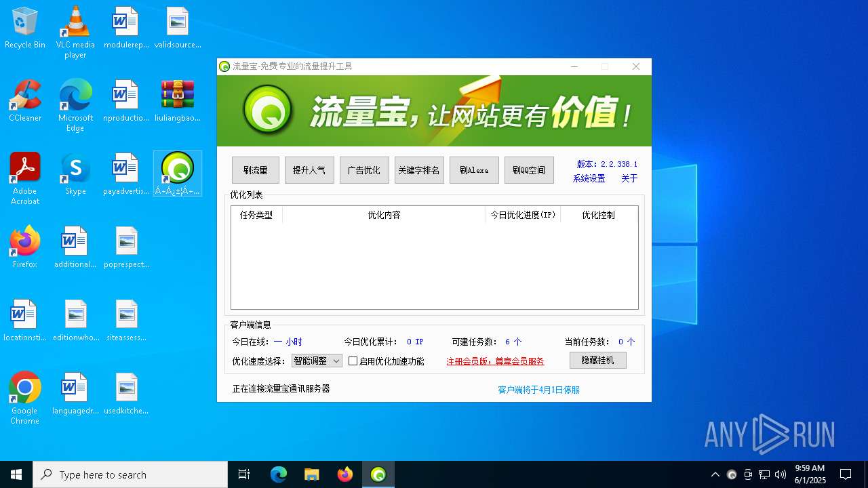Open the additional Word document icon
Viewport: 868px width, 488px height.
[75, 247]
